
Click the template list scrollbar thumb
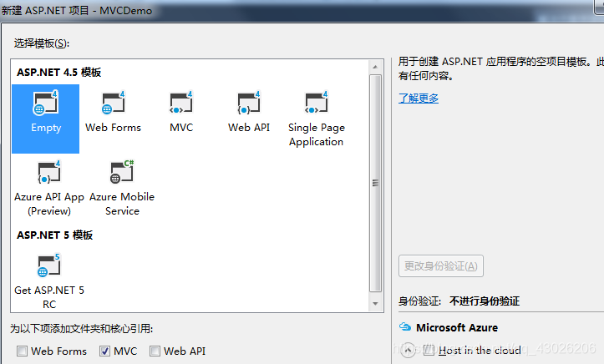coord(375,183)
